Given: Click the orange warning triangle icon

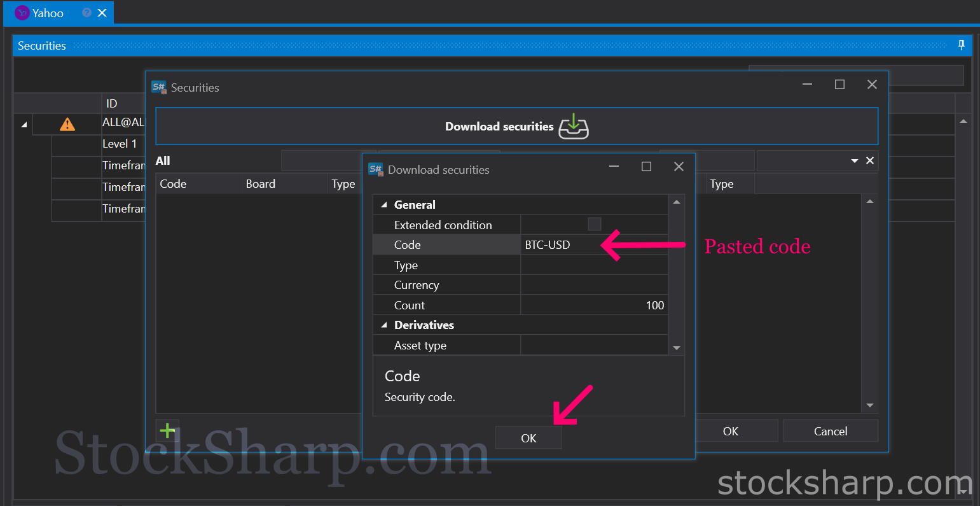Looking at the screenshot, I should click(67, 125).
